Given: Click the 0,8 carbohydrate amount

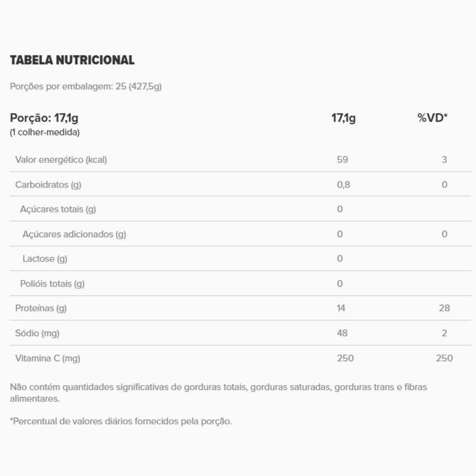Looking at the screenshot, I should 344,185.
